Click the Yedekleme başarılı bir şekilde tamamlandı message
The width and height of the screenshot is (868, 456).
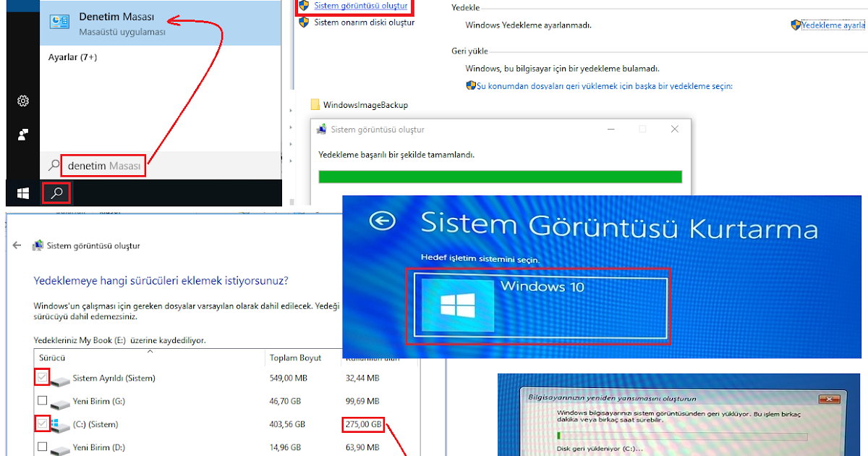(397, 155)
